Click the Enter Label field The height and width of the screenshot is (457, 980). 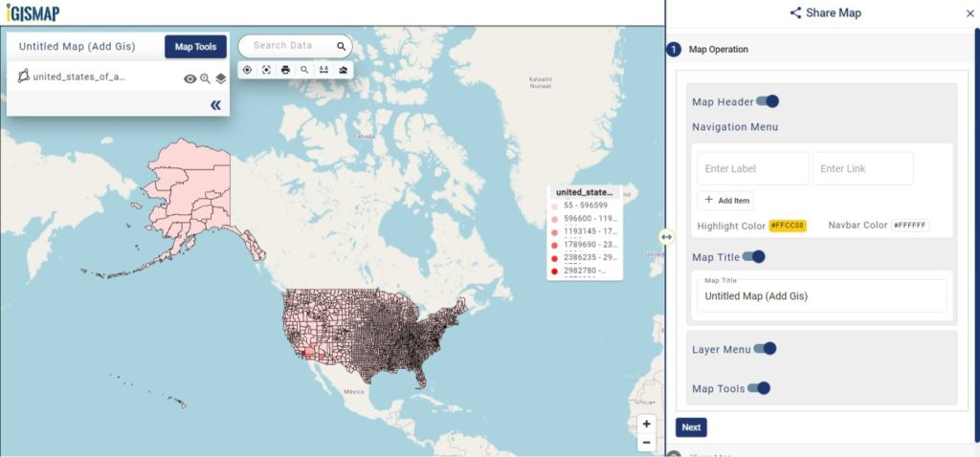pos(753,168)
